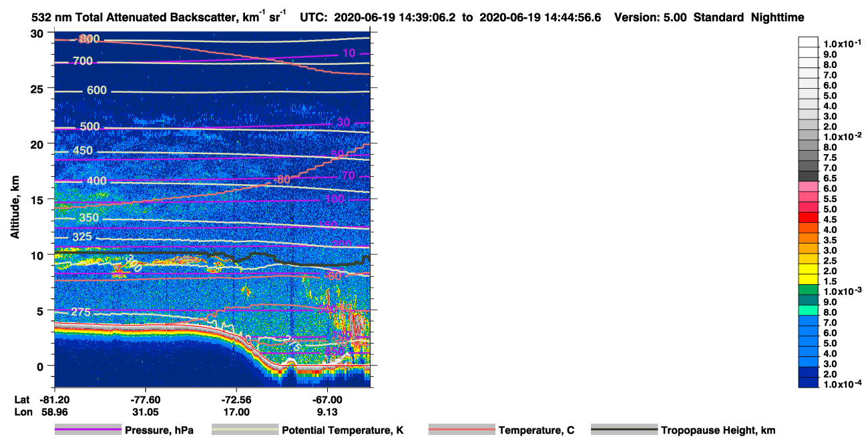Click the 'Altitude, km' y-axis label
The width and height of the screenshot is (868, 445).
pyautogui.click(x=15, y=208)
